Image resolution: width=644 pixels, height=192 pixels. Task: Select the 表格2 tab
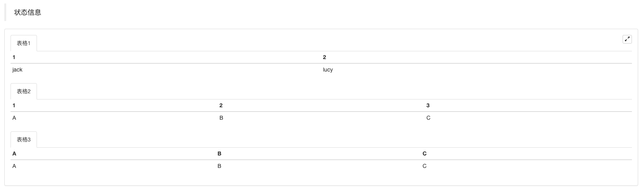click(x=23, y=92)
